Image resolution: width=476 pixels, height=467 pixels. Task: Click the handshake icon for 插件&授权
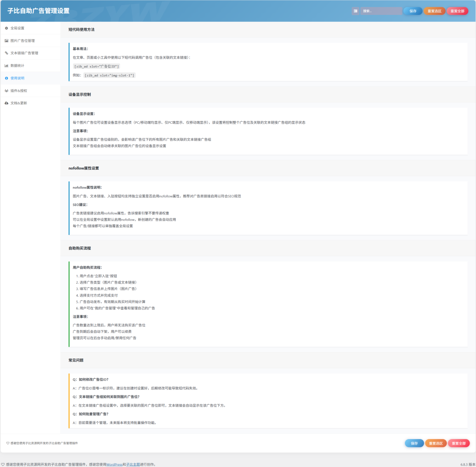click(x=7, y=91)
